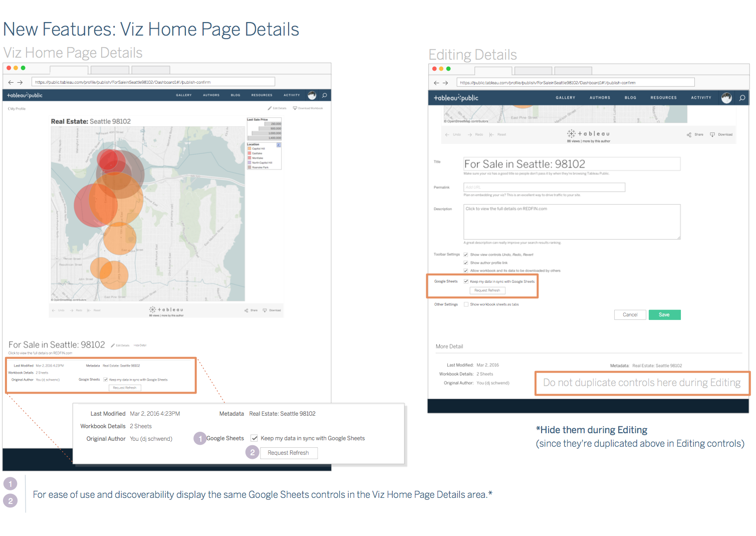Click the My Profile back link

coord(17,109)
